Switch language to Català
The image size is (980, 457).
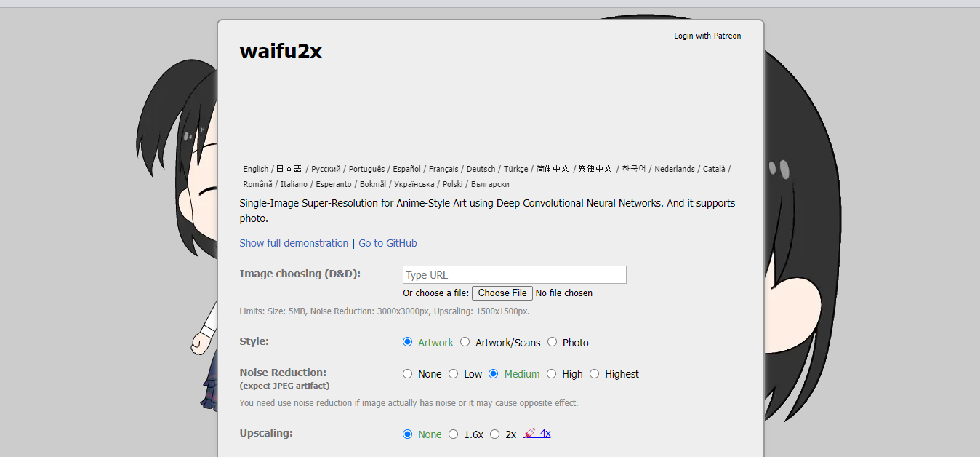pos(714,169)
